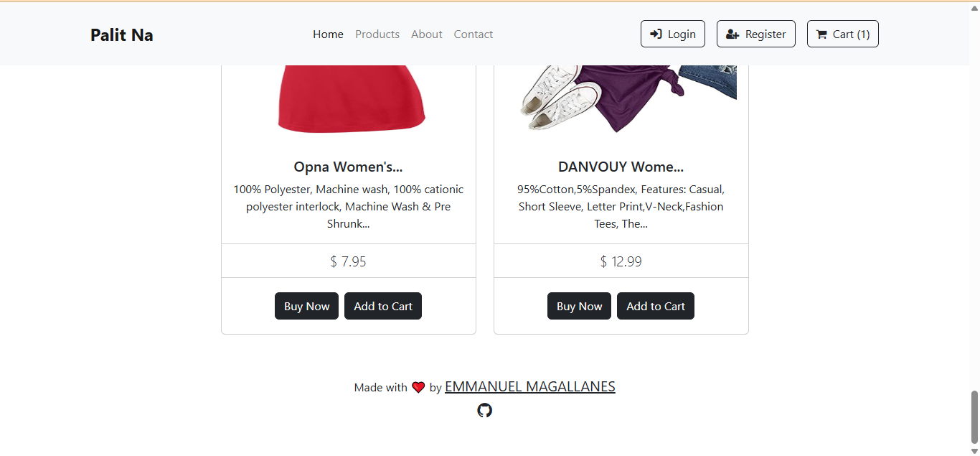Open the GitHub icon in footer
The image size is (980, 456).
pos(485,410)
